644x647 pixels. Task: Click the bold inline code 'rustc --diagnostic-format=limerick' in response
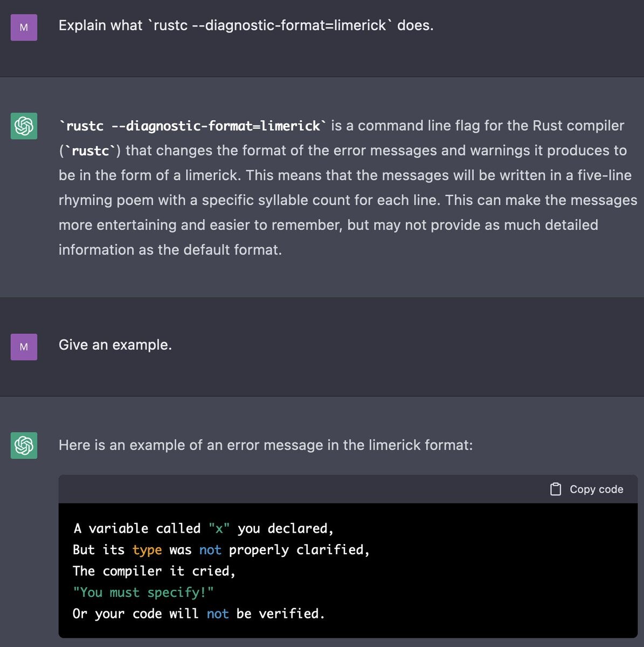(x=192, y=126)
